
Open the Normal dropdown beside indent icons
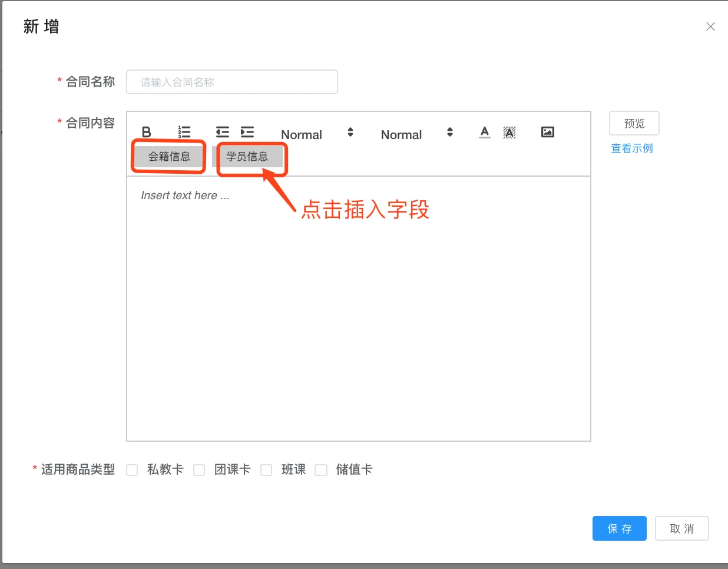[x=317, y=134]
